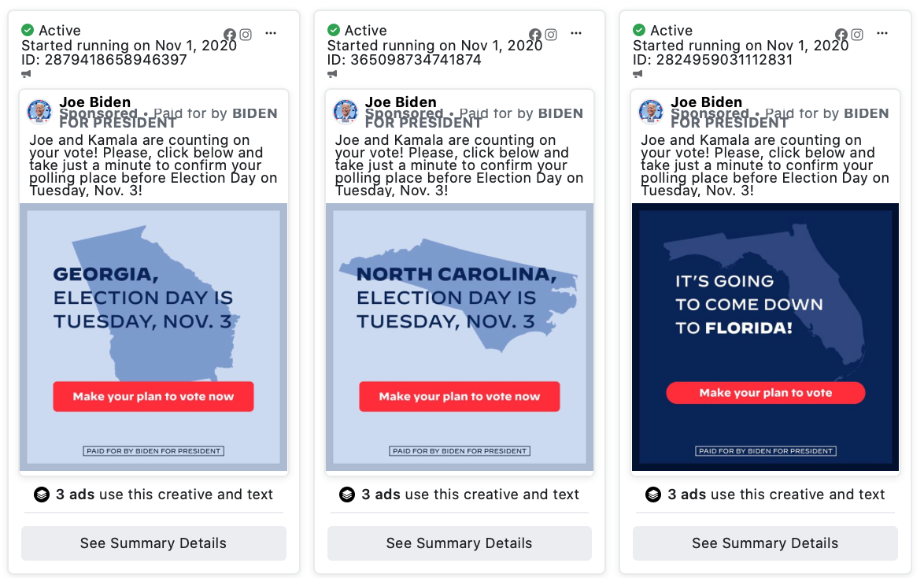Click Facebook platform icon on Georgia ad
The width and height of the screenshot is (924, 578).
[230, 35]
